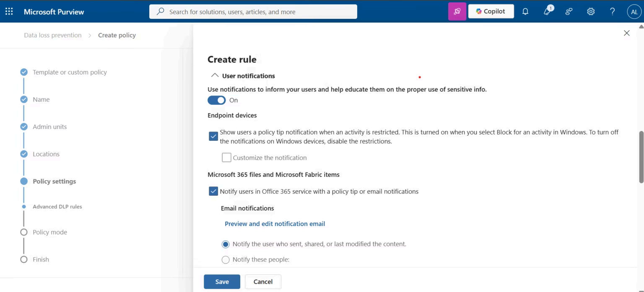Open the alerts icon with badge 1
Viewport: 644px width, 292px height.
pyautogui.click(x=548, y=11)
